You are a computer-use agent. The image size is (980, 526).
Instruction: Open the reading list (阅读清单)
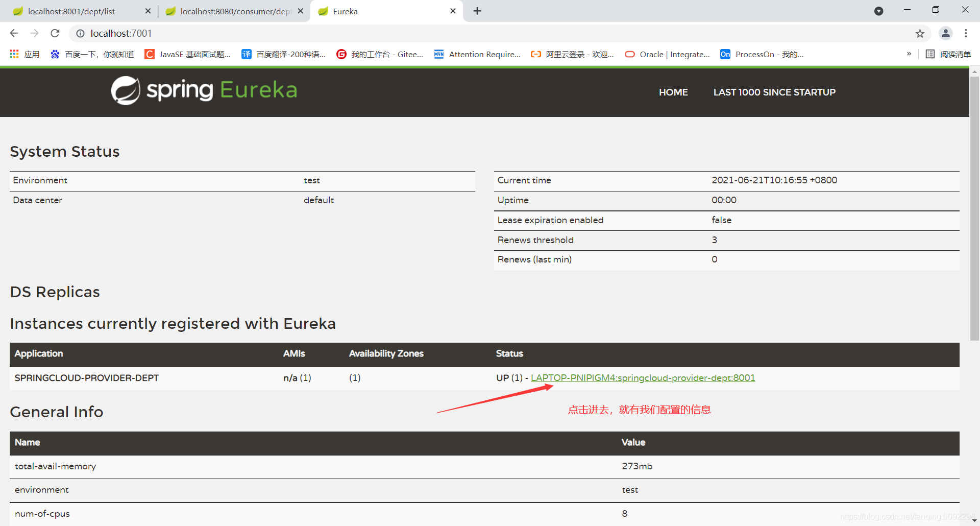pos(948,54)
